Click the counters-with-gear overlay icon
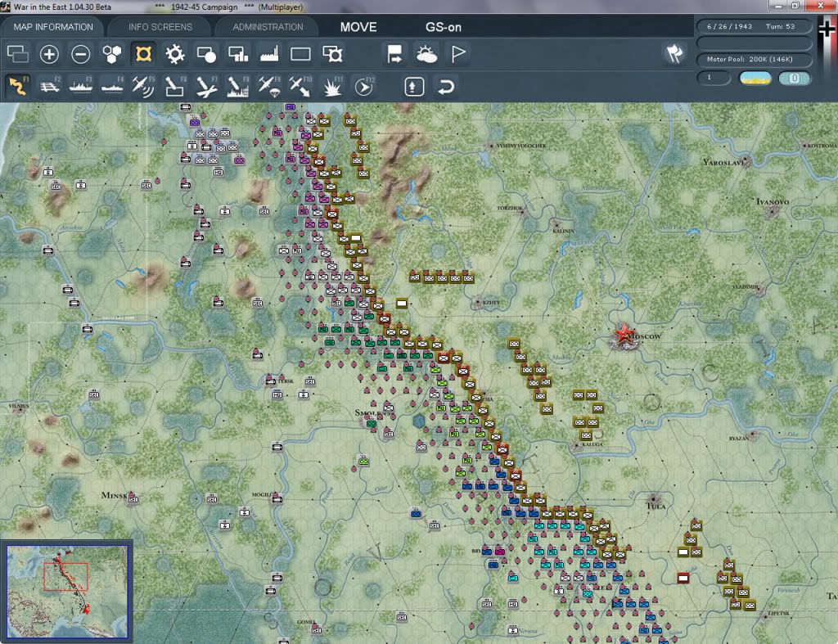838x644 pixels. point(332,54)
